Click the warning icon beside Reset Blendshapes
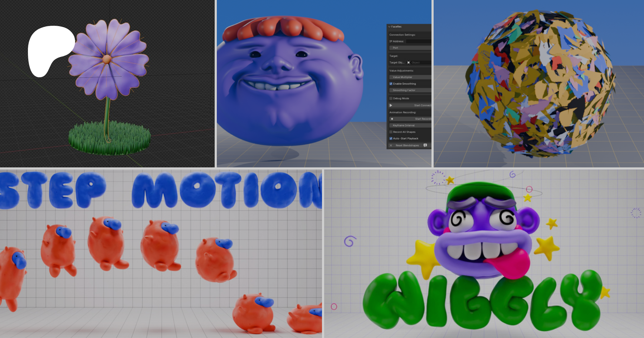Screen dimensions: 644x338 (x=425, y=145)
